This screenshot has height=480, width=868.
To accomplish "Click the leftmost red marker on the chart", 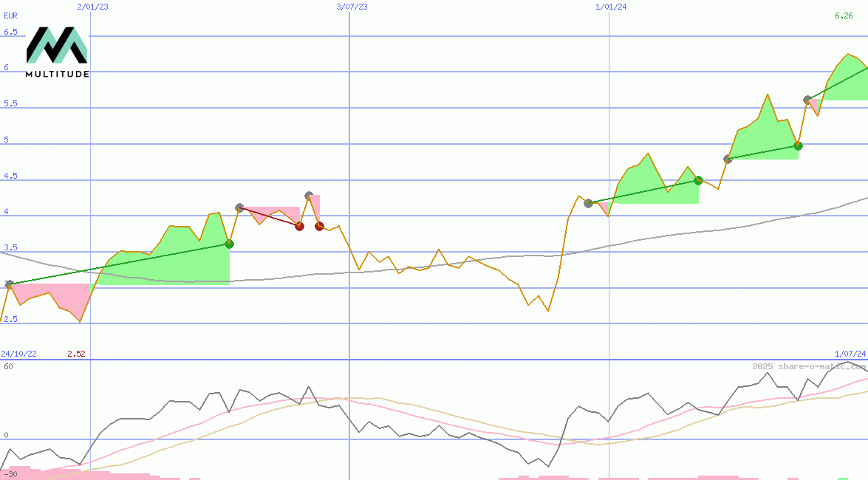I will pyautogui.click(x=299, y=226).
